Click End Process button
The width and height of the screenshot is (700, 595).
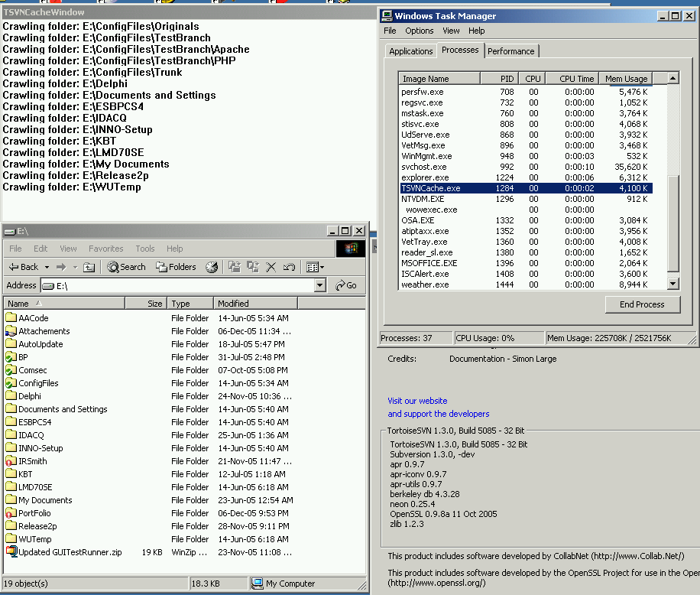coord(642,304)
